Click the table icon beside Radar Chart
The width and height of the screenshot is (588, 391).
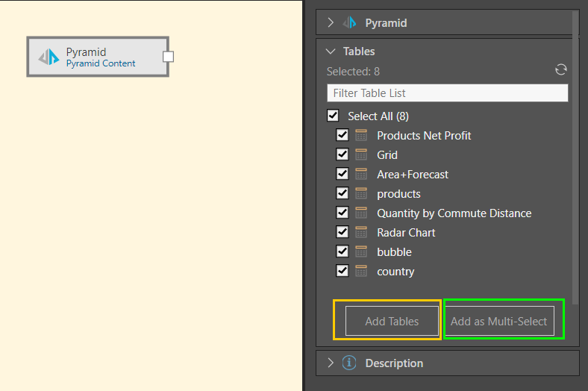[x=361, y=233]
